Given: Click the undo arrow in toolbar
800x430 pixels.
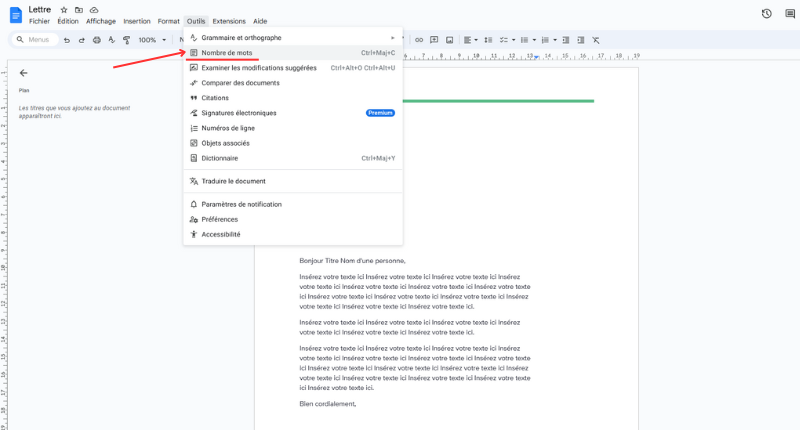Looking at the screenshot, I should (67, 40).
